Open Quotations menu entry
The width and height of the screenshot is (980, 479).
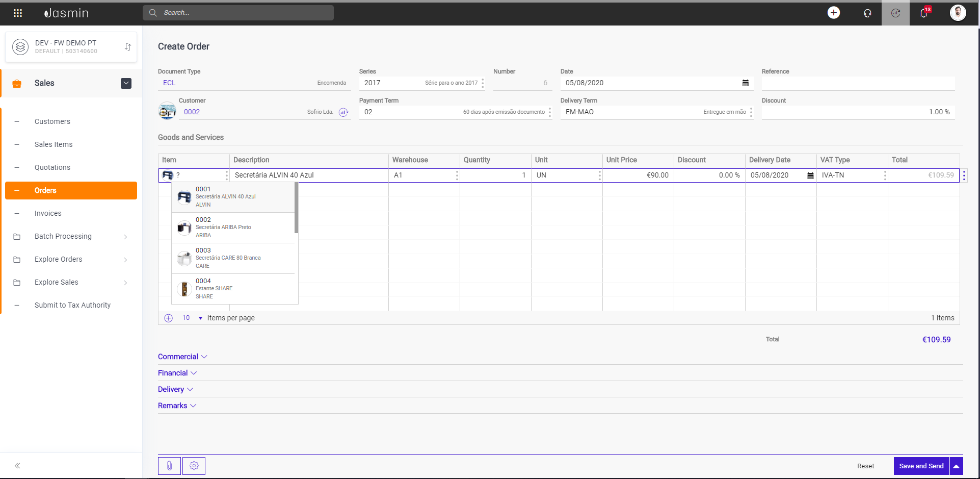52,167
